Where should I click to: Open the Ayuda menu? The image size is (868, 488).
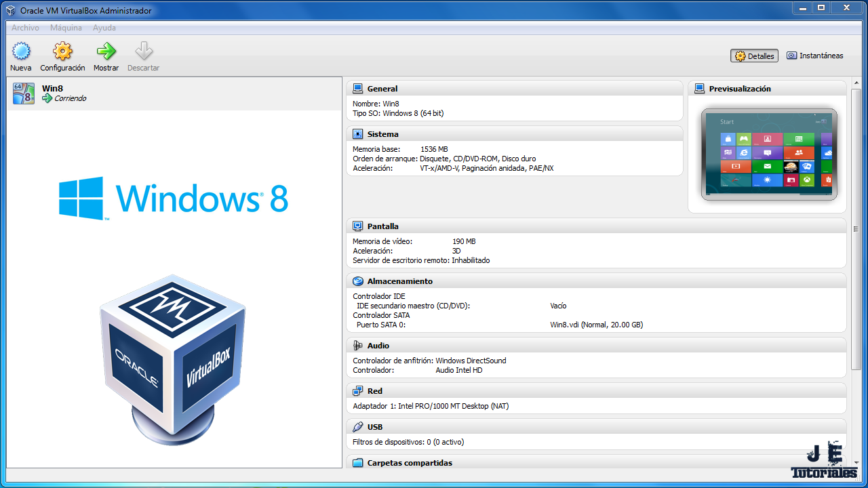click(x=104, y=28)
